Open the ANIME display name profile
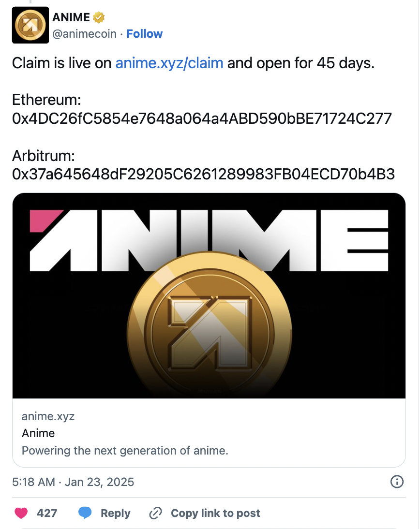Image resolution: width=420 pixels, height=529 pixels. (x=71, y=18)
